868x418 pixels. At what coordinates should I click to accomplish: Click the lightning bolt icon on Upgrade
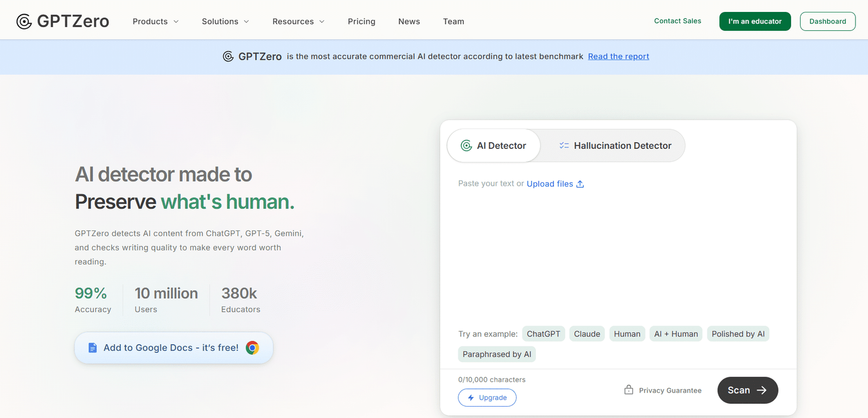(x=471, y=398)
